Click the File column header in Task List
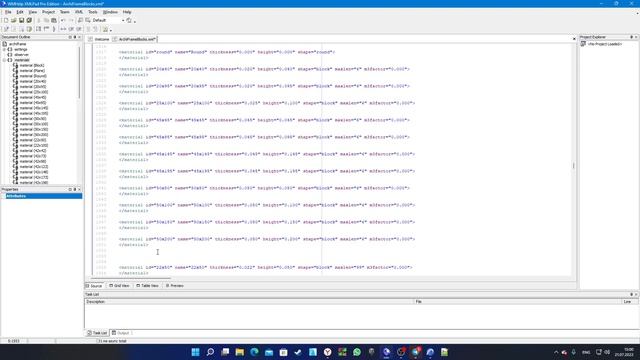640x360 pixels. point(518,302)
